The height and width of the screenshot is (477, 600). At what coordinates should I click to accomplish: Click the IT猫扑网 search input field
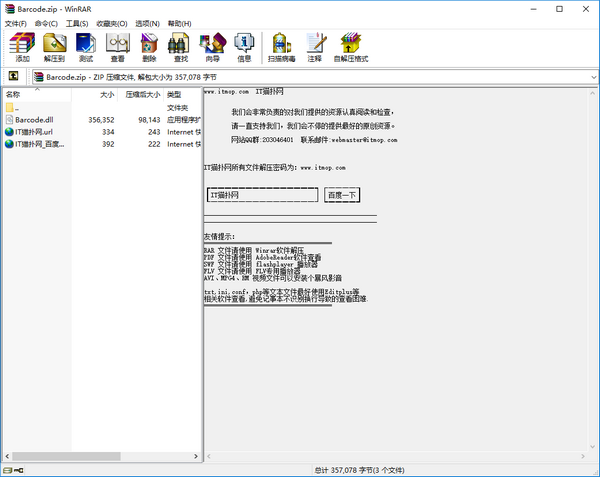click(x=262, y=195)
